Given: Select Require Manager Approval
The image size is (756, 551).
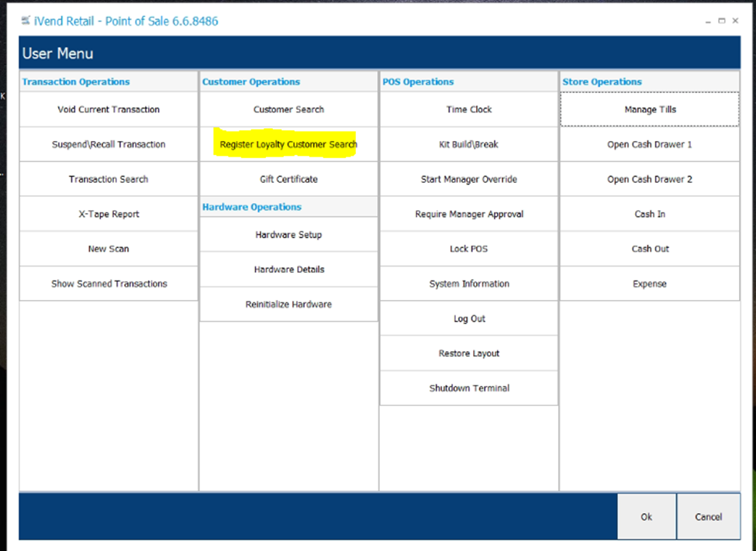Looking at the screenshot, I should (469, 214).
